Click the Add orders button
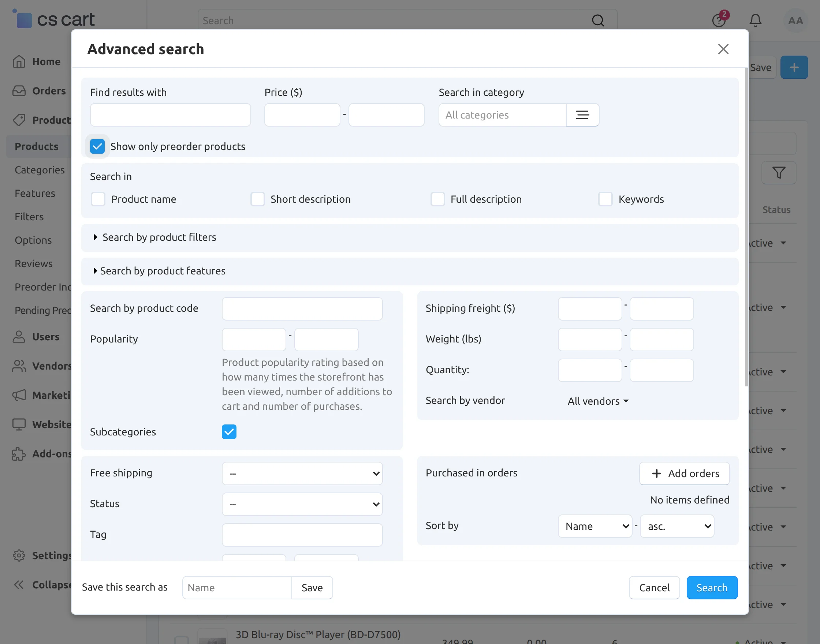The width and height of the screenshot is (820, 644). coord(684,473)
